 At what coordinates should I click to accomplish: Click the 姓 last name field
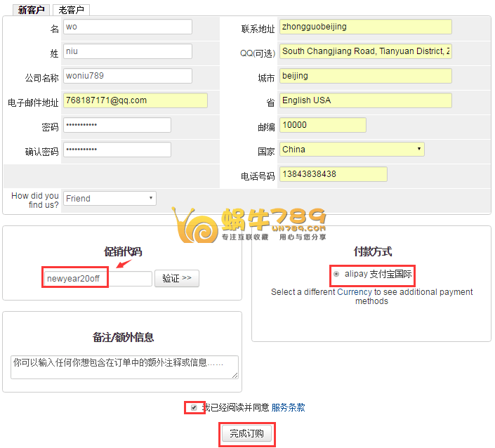127,51
